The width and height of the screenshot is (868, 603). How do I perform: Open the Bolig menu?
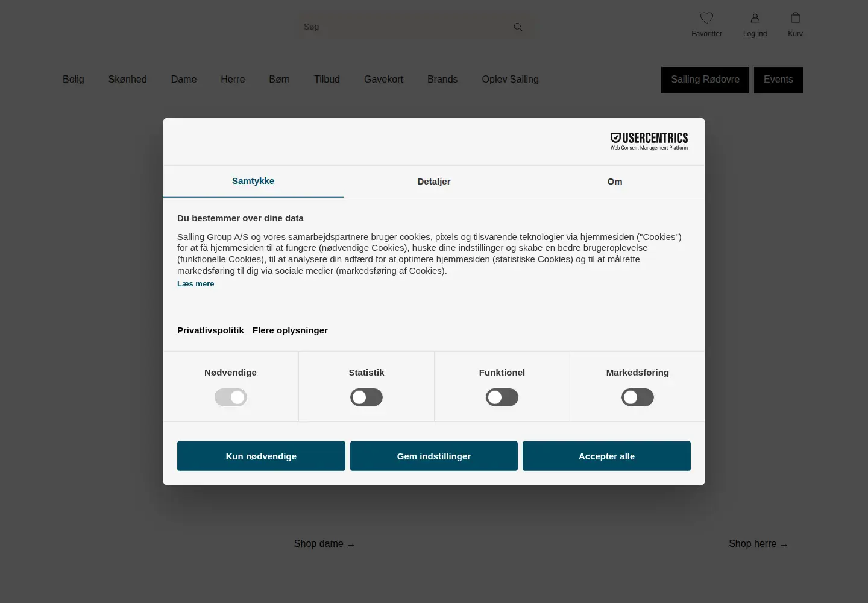74,80
